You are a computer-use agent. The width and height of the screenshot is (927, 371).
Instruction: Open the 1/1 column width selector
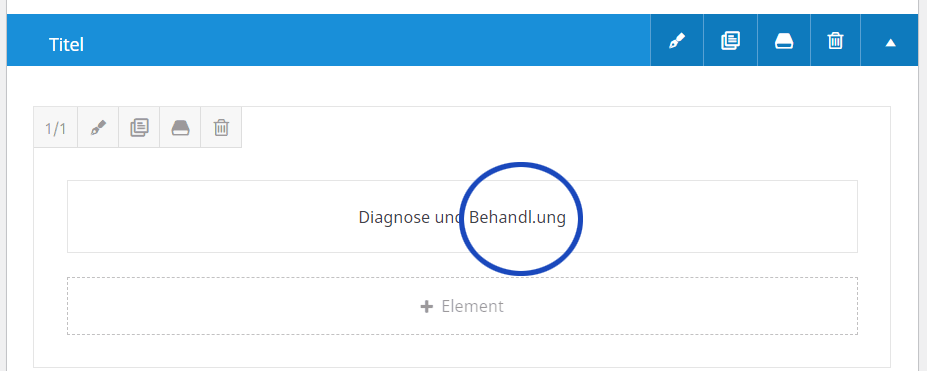tap(56, 128)
